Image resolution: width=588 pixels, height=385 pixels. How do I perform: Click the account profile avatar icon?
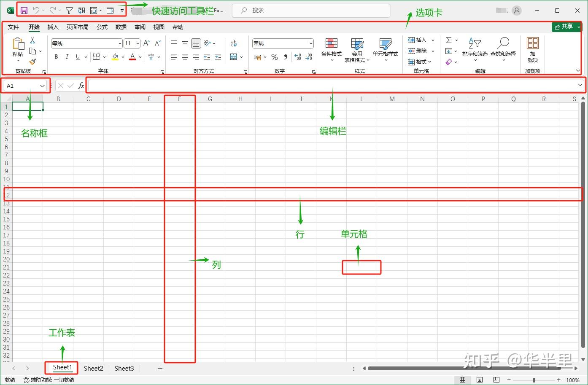[x=517, y=11]
